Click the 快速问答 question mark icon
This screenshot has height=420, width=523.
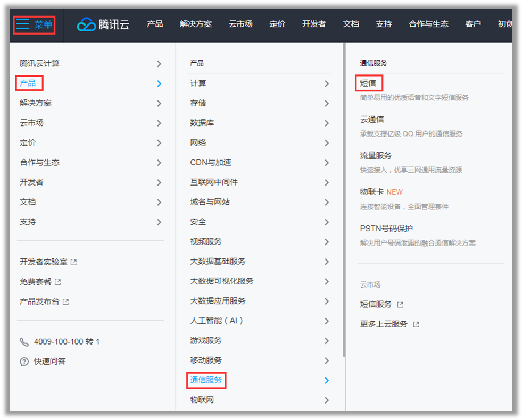click(24, 361)
